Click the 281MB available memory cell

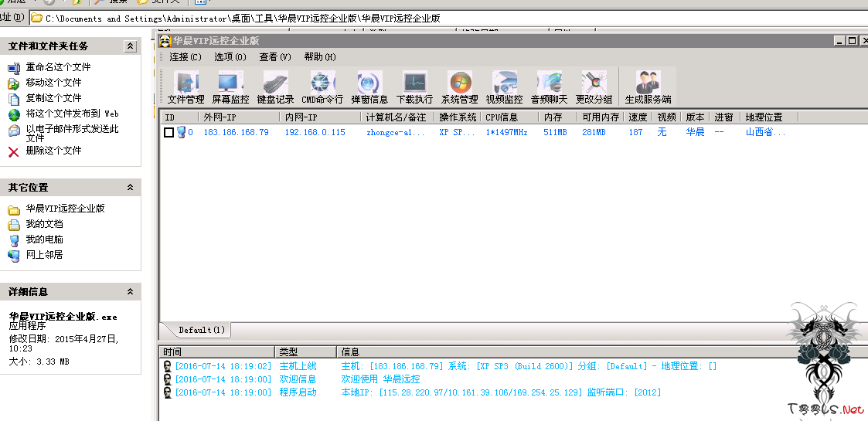594,132
